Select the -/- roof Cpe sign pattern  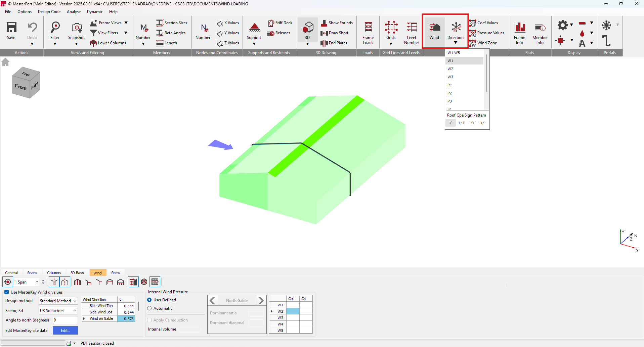point(451,123)
